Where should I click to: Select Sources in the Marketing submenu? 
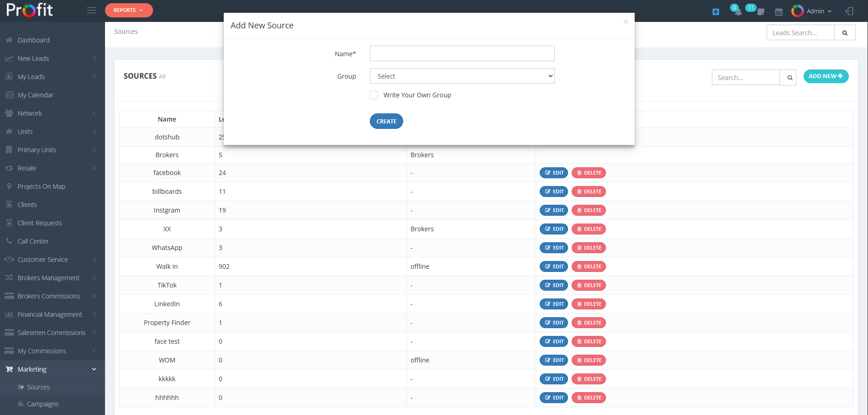click(x=38, y=387)
